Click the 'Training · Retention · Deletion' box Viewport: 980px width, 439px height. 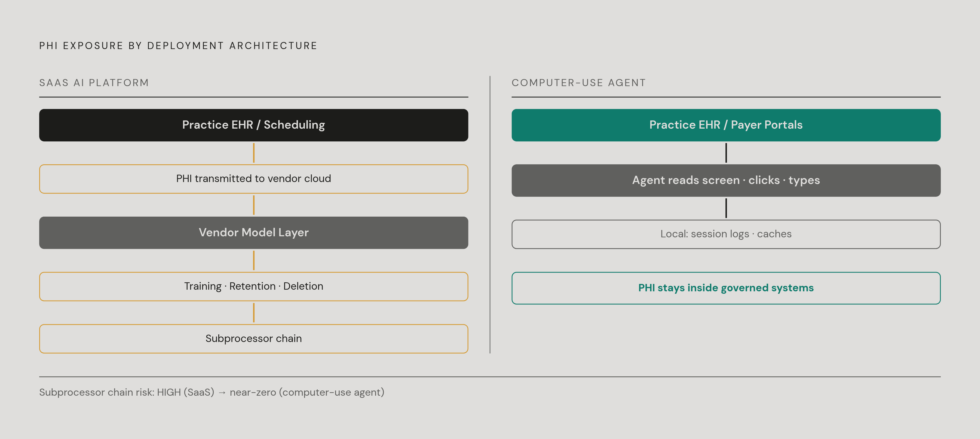click(254, 286)
